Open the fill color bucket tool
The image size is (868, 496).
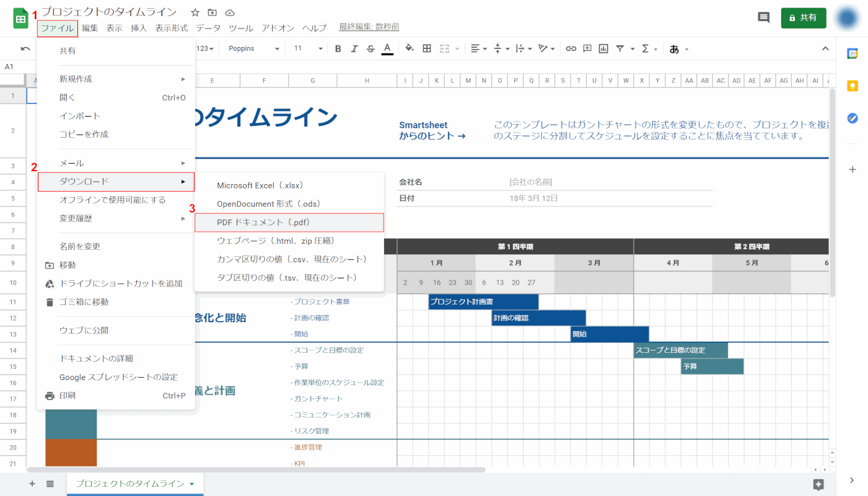pos(409,49)
